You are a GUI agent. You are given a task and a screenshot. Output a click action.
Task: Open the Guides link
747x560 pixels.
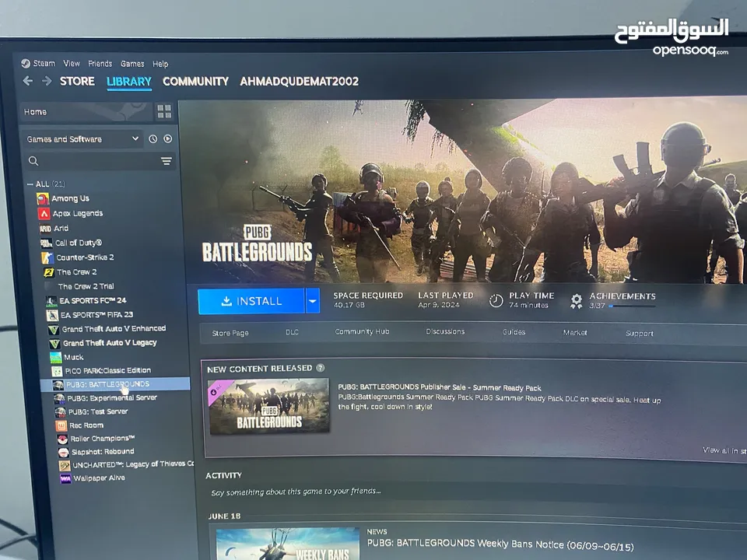point(514,332)
